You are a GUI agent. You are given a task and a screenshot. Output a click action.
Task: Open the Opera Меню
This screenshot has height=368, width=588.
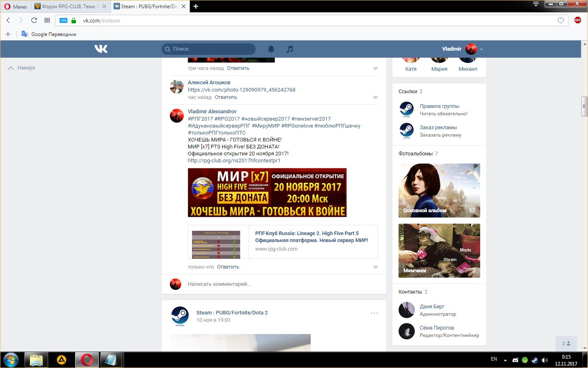click(16, 7)
